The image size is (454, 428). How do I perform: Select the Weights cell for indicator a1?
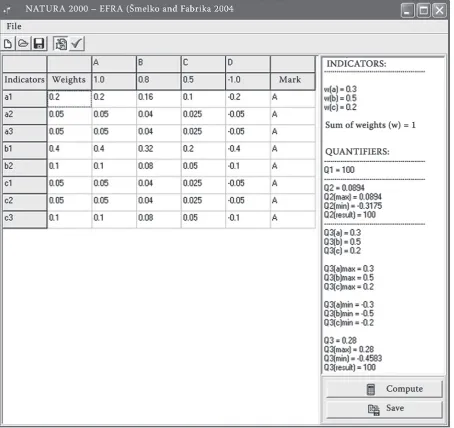click(69, 99)
